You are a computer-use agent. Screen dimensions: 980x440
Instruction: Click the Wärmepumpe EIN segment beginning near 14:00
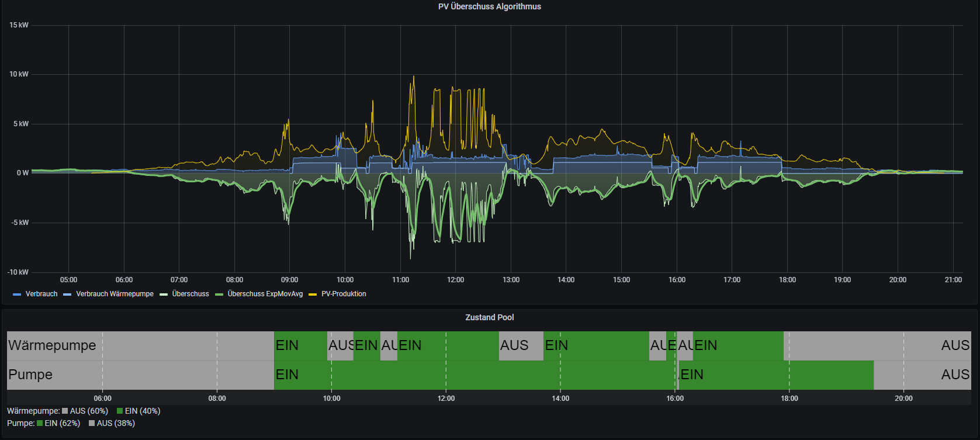596,346
